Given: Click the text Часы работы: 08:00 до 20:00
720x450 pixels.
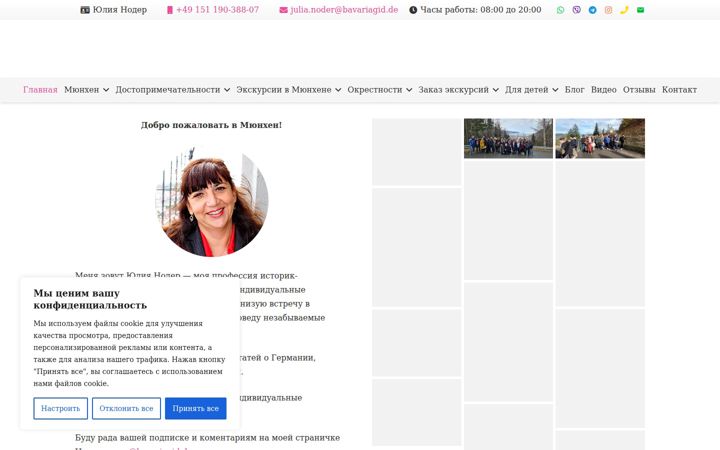Looking at the screenshot, I should click(481, 10).
